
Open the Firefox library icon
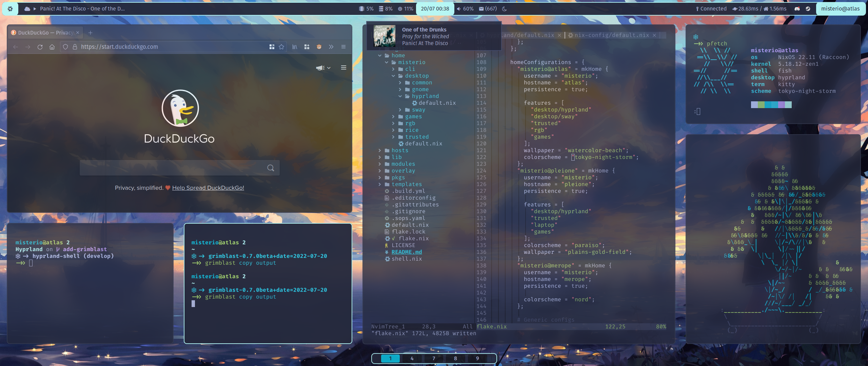tap(295, 47)
